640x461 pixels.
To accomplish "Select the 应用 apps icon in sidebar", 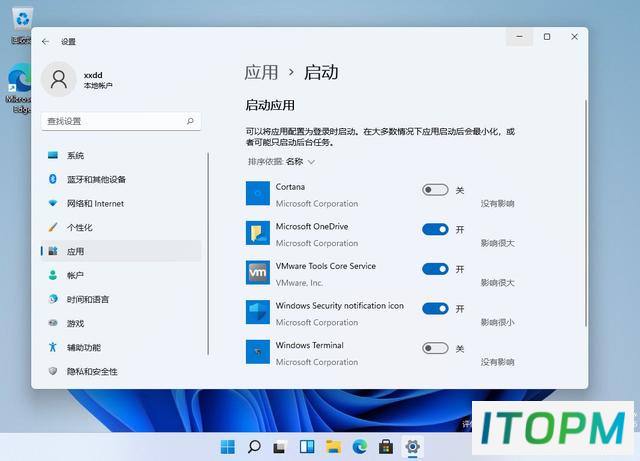I will coord(53,251).
